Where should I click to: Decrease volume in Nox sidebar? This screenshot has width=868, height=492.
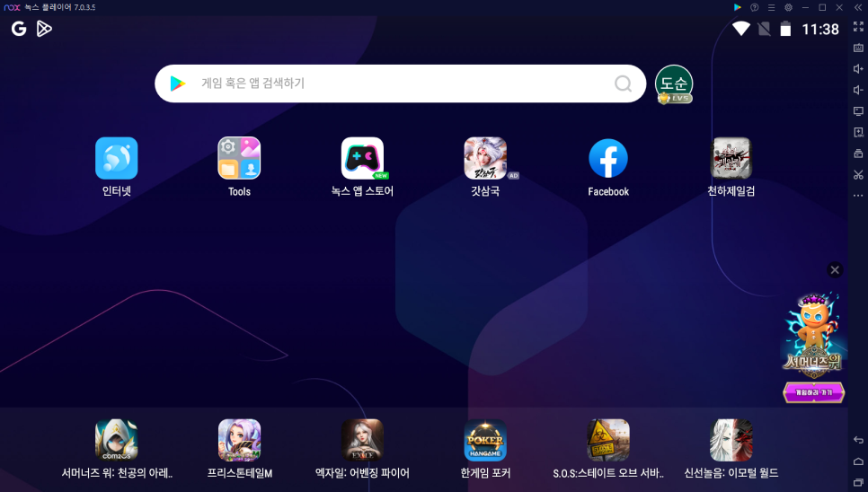point(858,90)
